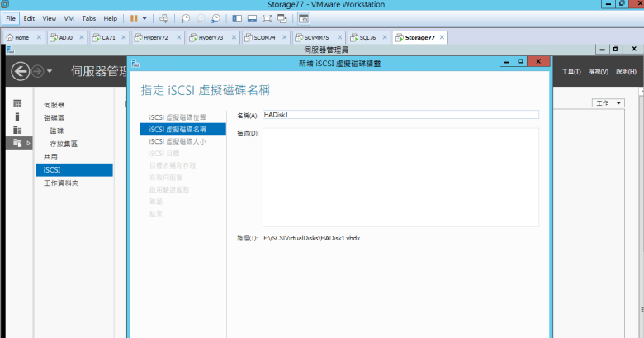Click File and Storage Services sidebar icon

click(17, 143)
